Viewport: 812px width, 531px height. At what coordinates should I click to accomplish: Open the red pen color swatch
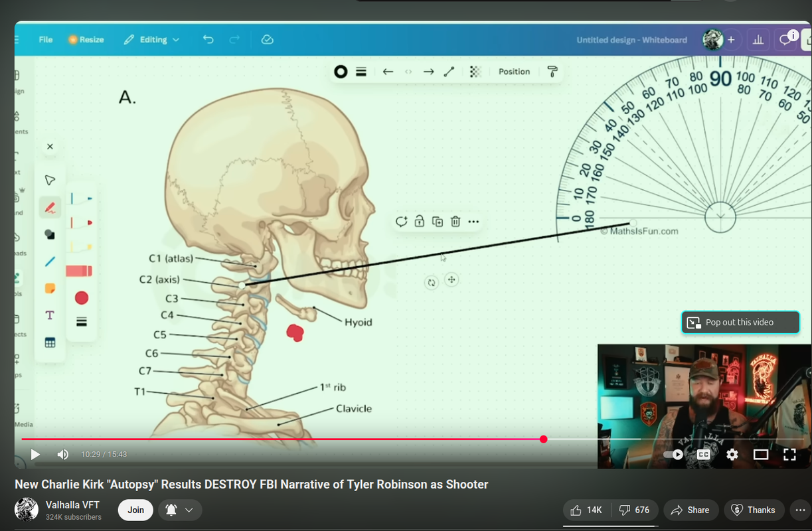pyautogui.click(x=82, y=298)
